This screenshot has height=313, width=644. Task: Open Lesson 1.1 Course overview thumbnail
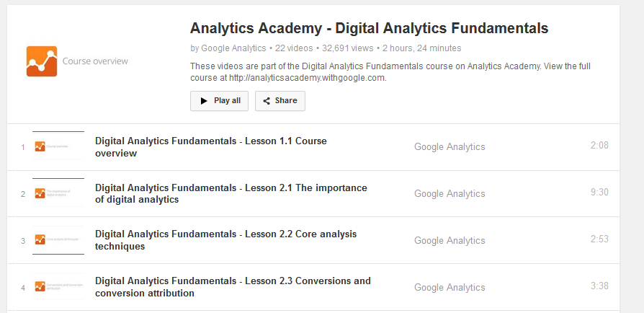point(58,146)
